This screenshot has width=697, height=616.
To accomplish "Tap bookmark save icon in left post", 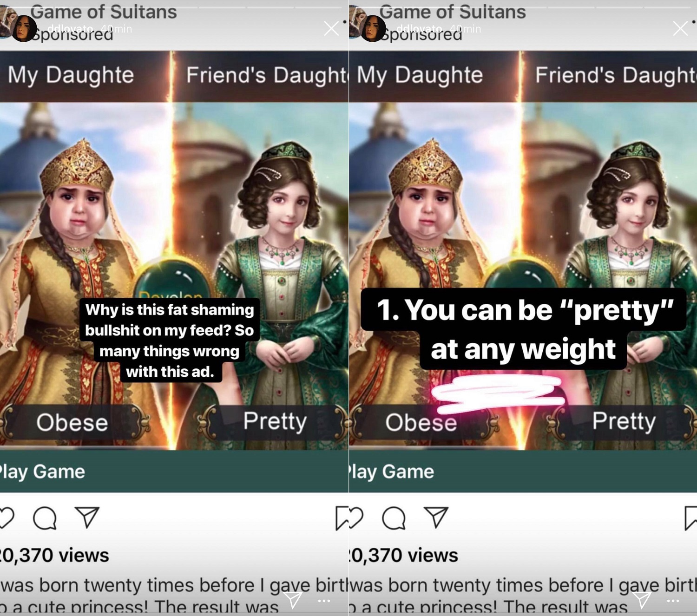I will pos(342,518).
